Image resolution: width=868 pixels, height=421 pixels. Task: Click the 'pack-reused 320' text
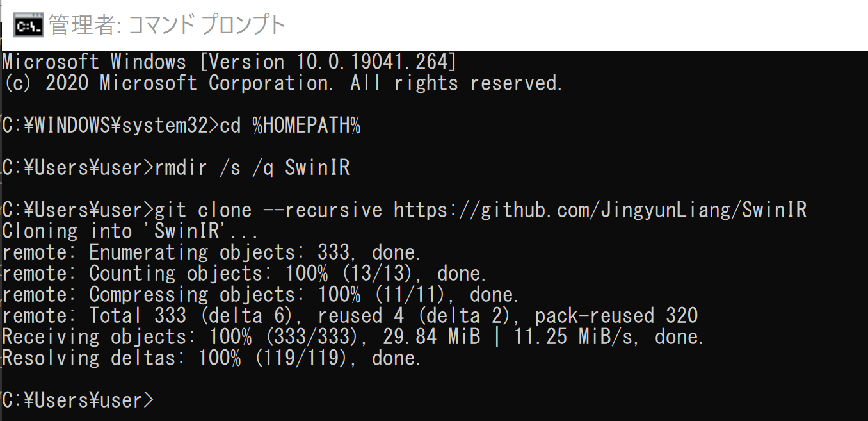[616, 315]
